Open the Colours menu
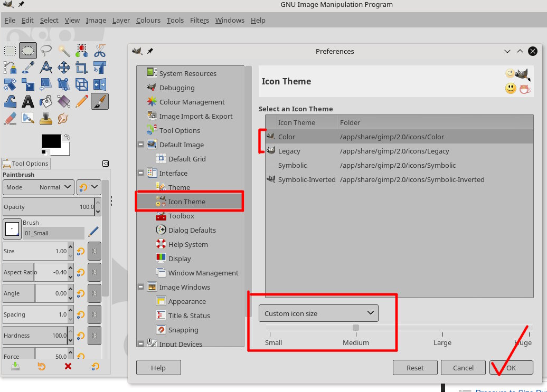The height and width of the screenshot is (392, 547). [148, 20]
